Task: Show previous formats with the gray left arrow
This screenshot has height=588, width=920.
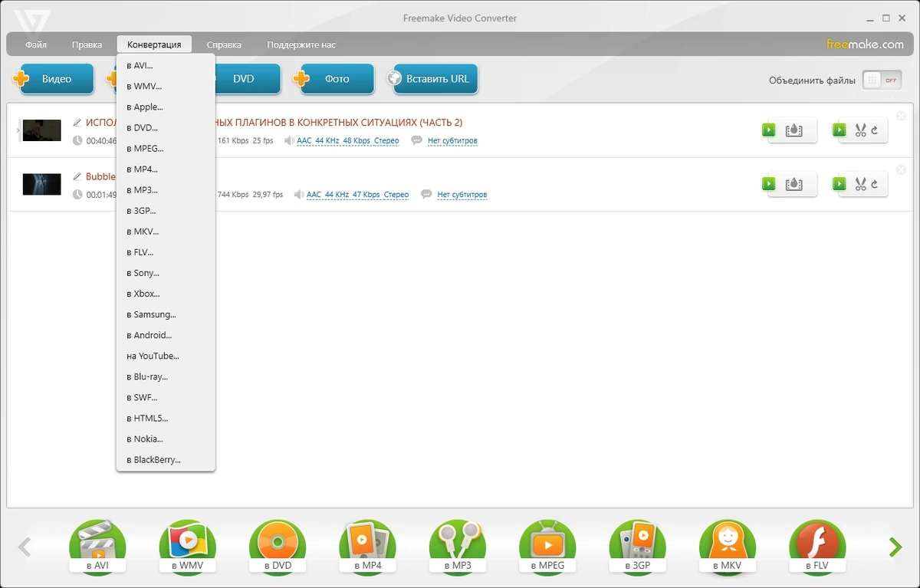Action: click(x=25, y=547)
